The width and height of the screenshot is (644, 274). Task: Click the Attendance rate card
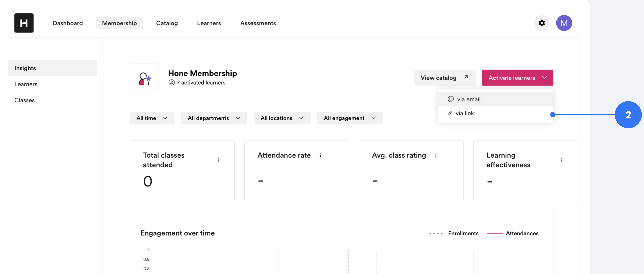296,171
